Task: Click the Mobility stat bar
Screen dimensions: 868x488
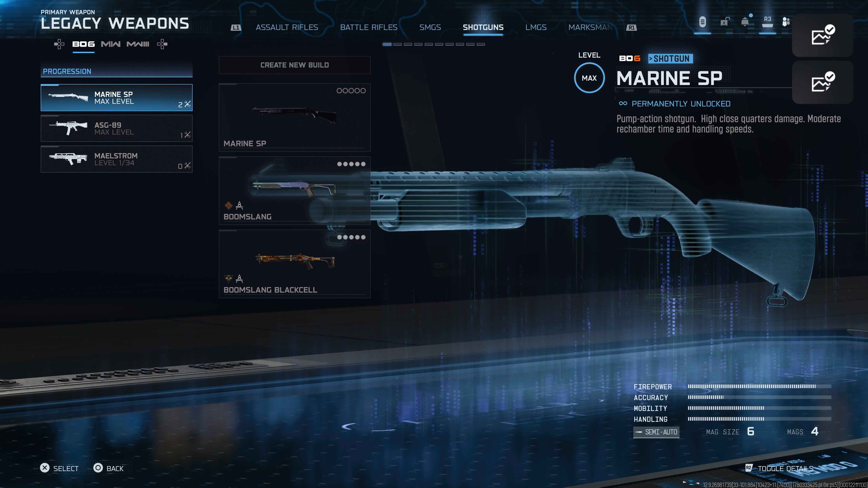Action: pyautogui.click(x=759, y=408)
